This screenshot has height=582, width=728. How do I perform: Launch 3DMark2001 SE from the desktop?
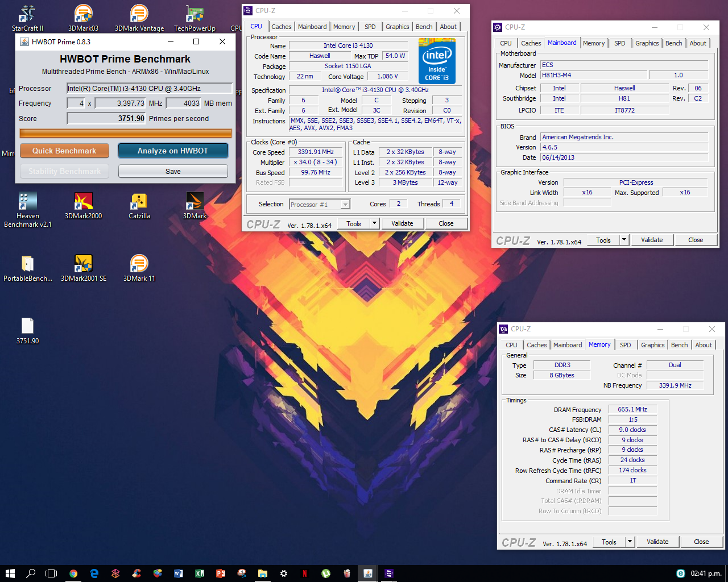coord(83,268)
